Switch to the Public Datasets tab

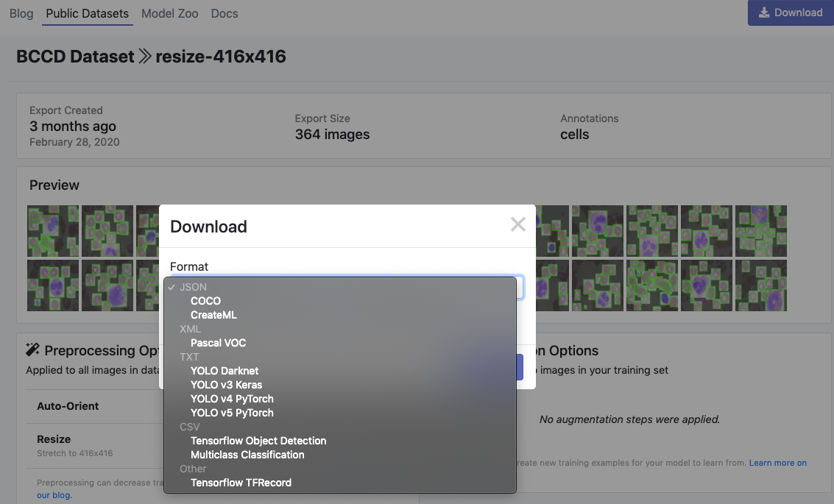click(87, 13)
